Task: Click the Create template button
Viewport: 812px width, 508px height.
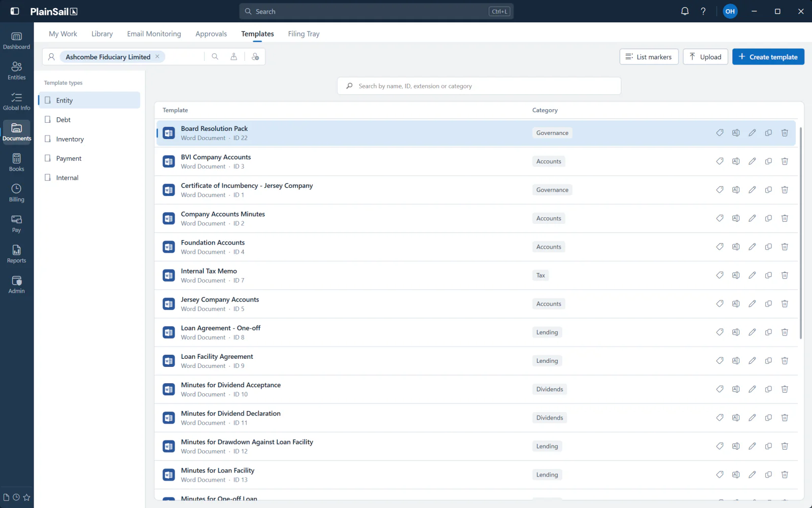Action: 768,57
